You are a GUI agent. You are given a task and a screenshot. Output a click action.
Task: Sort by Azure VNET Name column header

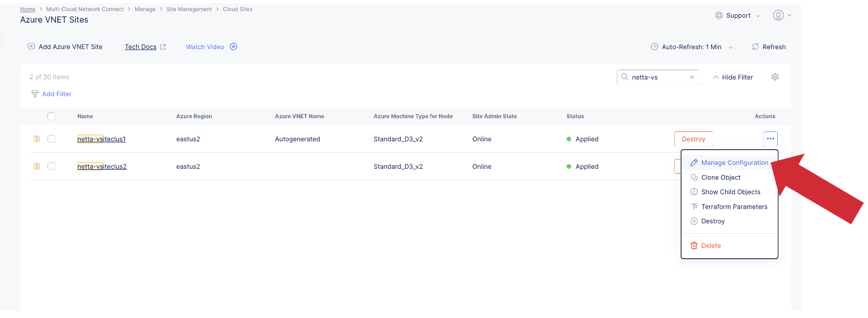click(300, 116)
